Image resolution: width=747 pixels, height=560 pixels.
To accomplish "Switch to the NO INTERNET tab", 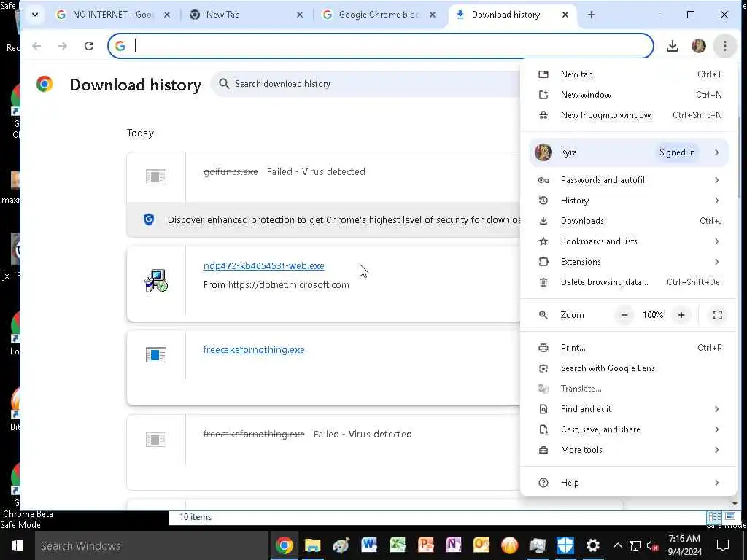I will [112, 15].
